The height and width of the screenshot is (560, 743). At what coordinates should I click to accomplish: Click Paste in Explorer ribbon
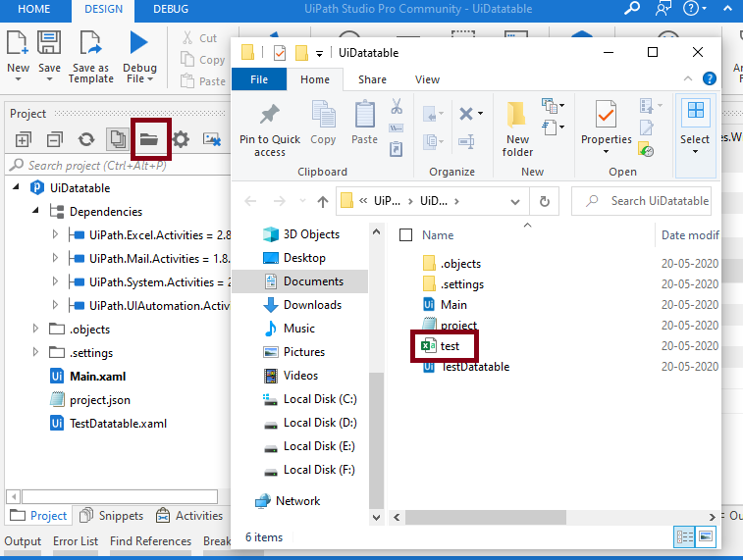364,123
